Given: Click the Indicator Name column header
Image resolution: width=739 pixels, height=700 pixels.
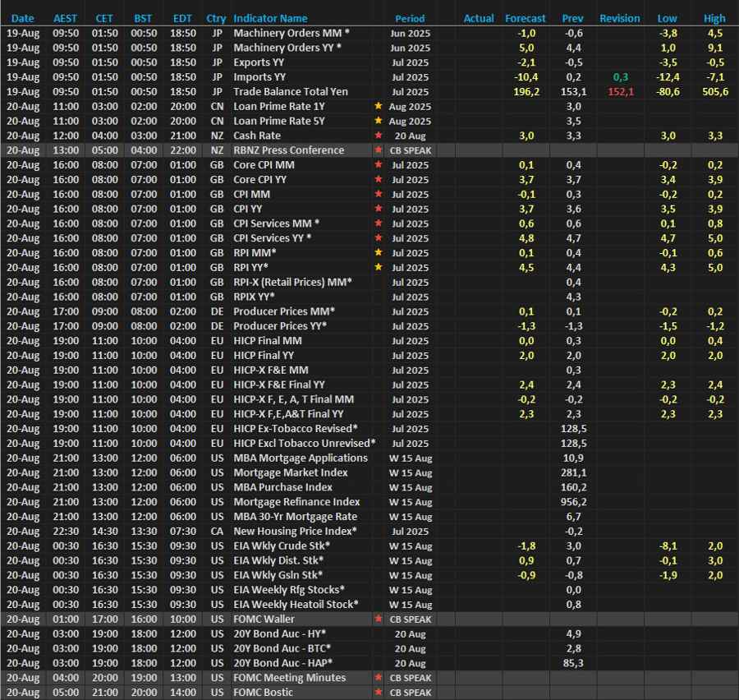Looking at the screenshot, I should point(270,18).
